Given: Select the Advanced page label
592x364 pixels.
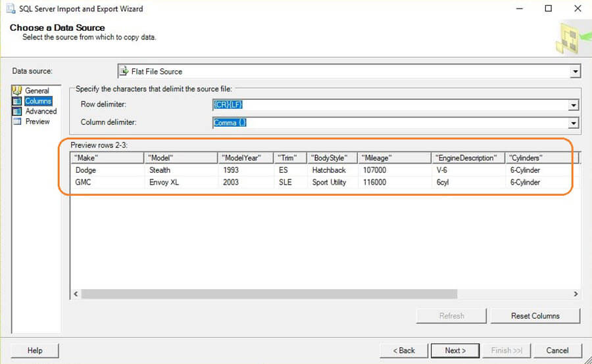Looking at the screenshot, I should point(41,111).
